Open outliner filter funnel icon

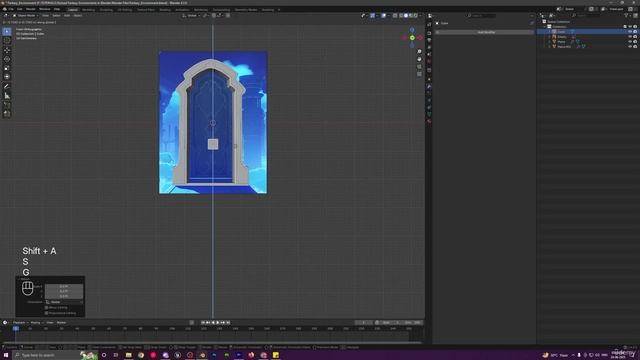click(626, 16)
